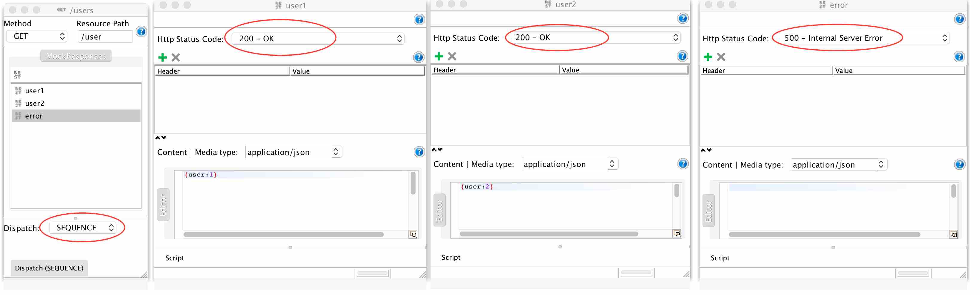980x295 pixels.
Task: Open Dispatch SEQUENCE dropdown
Action: (x=83, y=228)
